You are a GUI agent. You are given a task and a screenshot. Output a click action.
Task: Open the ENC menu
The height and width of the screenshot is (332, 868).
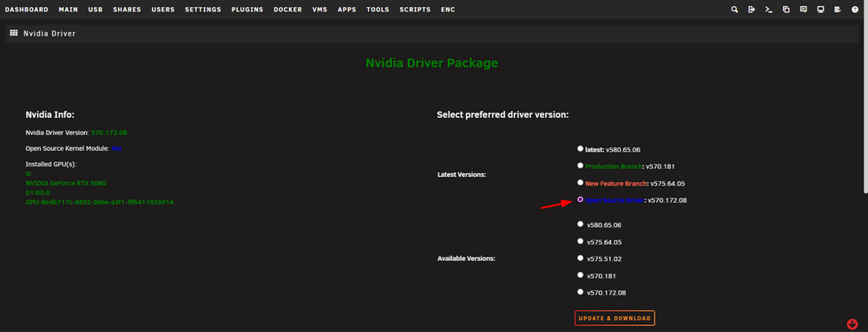pyautogui.click(x=449, y=10)
